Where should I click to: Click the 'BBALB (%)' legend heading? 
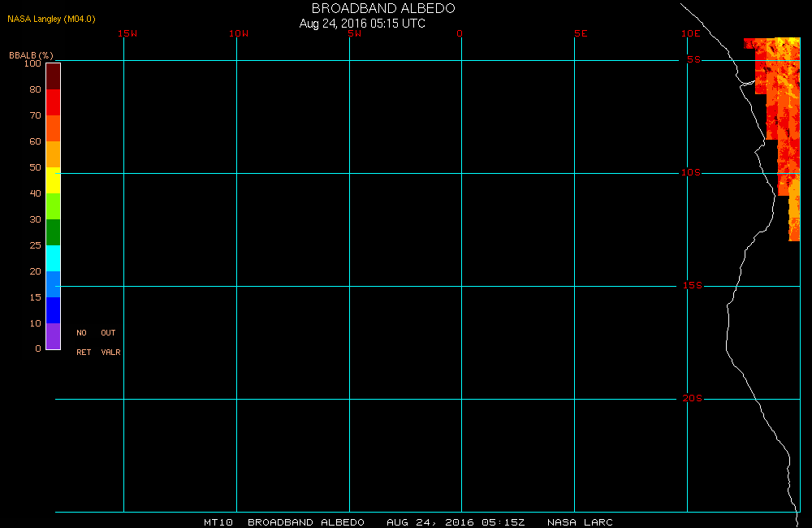[31, 55]
